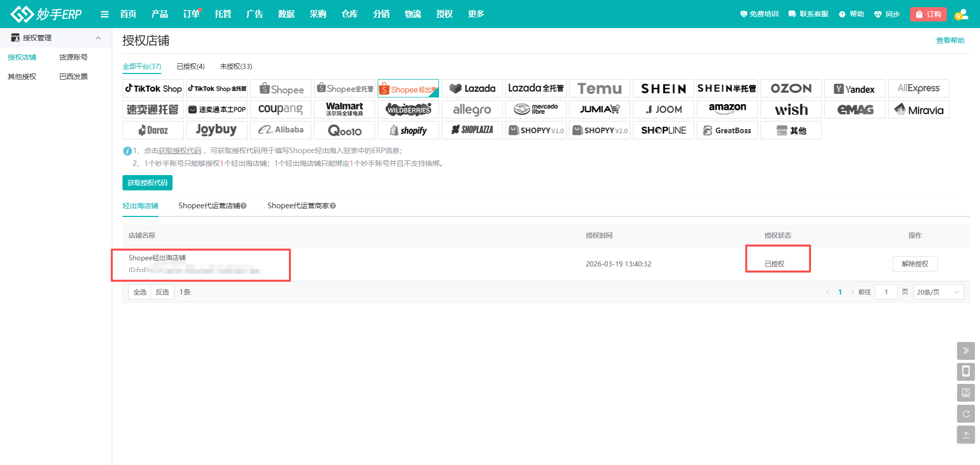The image size is (980, 465).
Task: Pick the Allegro platform logo
Action: [x=472, y=109]
